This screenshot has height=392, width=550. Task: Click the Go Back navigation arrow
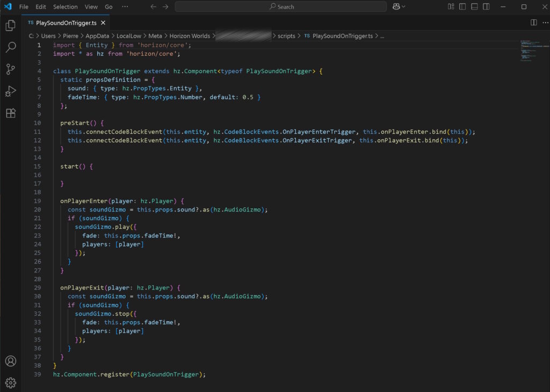tap(153, 6)
